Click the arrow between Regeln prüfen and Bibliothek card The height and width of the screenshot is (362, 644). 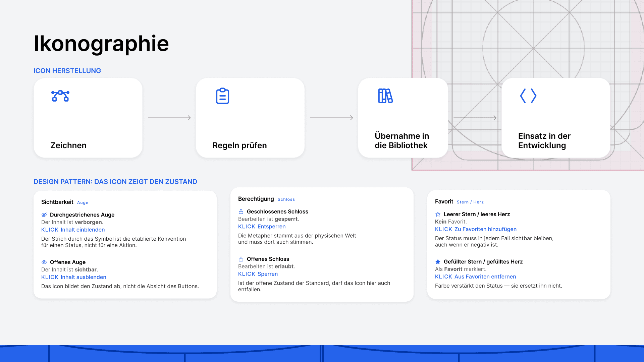331,118
